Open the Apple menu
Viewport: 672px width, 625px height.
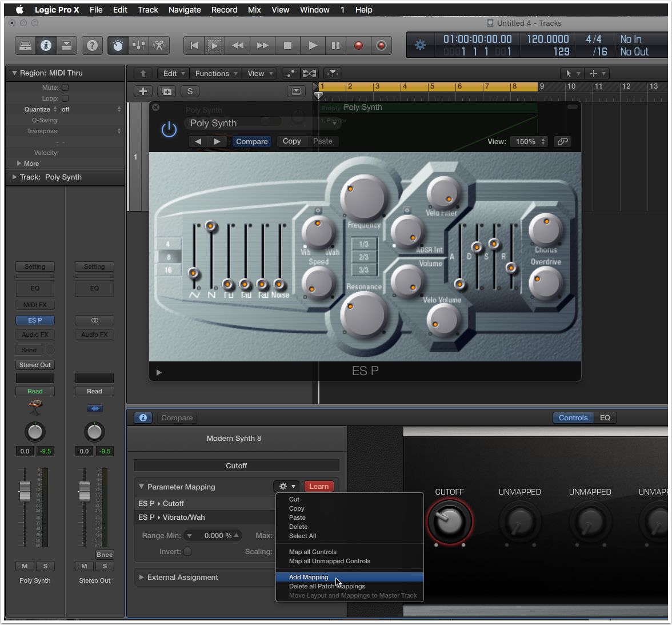(19, 10)
